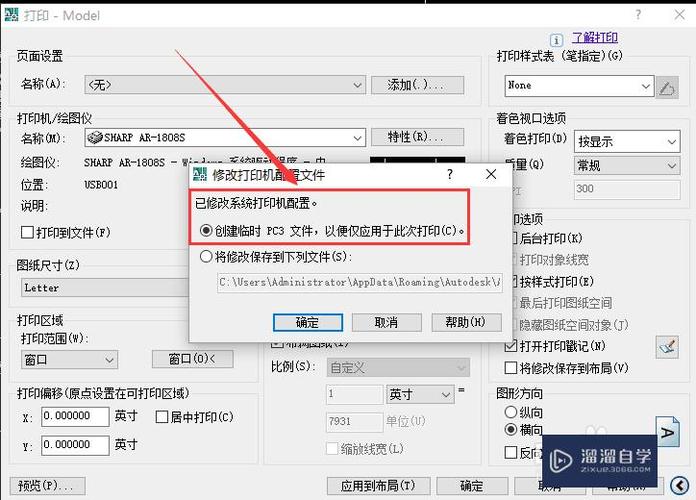Open the 了解打印 link
Image resolution: width=696 pixels, height=500 pixels.
pyautogui.click(x=595, y=38)
